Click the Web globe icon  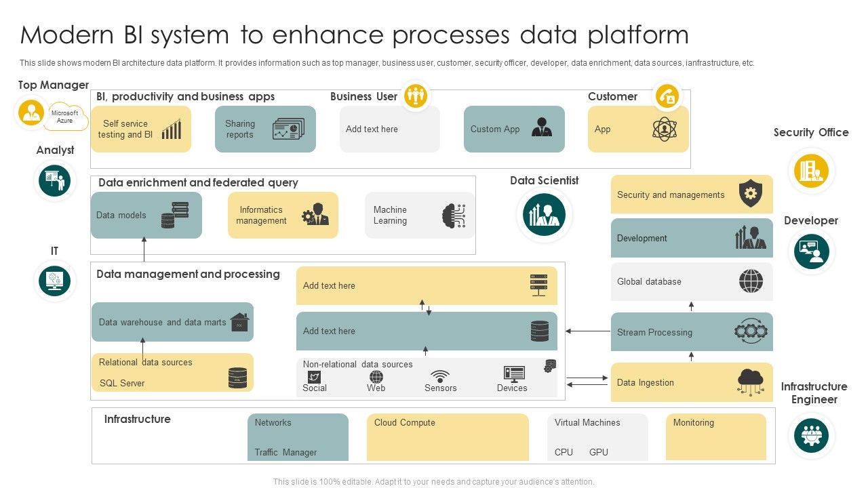tap(376, 377)
